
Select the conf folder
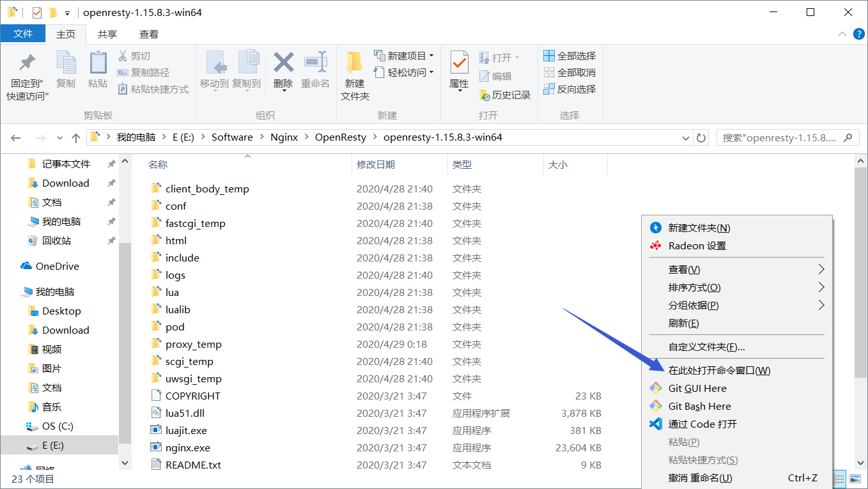tap(176, 206)
